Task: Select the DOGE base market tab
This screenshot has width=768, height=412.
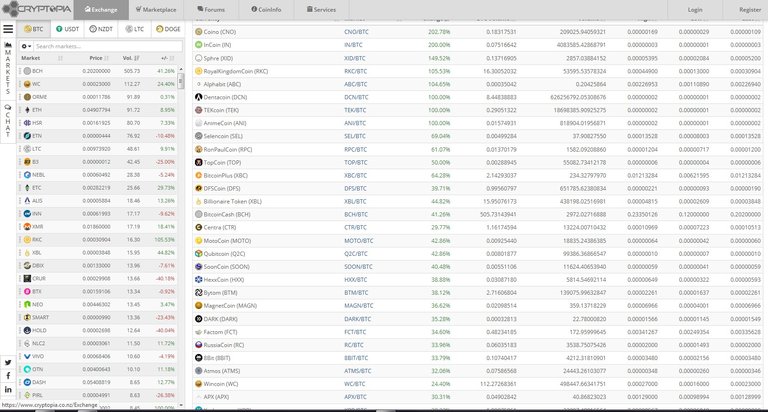Action: point(168,29)
